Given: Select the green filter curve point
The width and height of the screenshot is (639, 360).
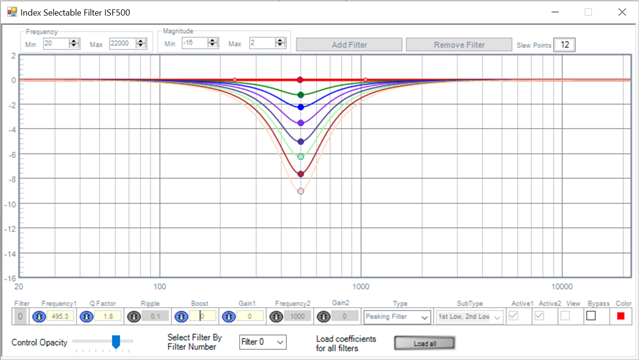Looking at the screenshot, I should click(301, 95).
